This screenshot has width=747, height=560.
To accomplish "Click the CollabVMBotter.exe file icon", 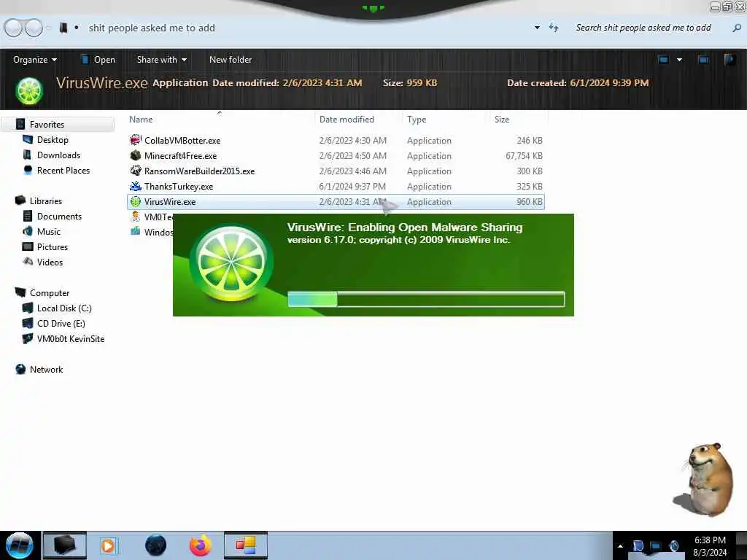I will (136, 140).
